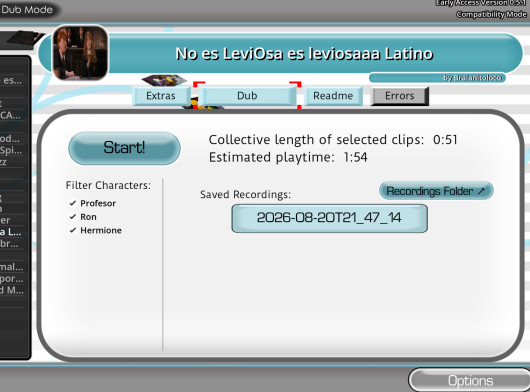Click the Harry Potter clip thumbnail
This screenshot has width=530, height=392.
pos(80,53)
